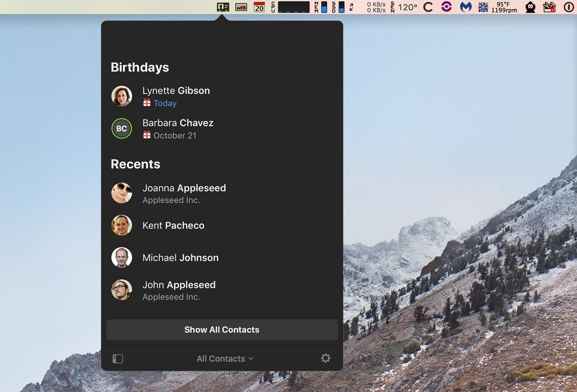Viewport: 577px width, 392px height.
Task: Select Kent Pacheco from Recents
Action: coord(173,225)
